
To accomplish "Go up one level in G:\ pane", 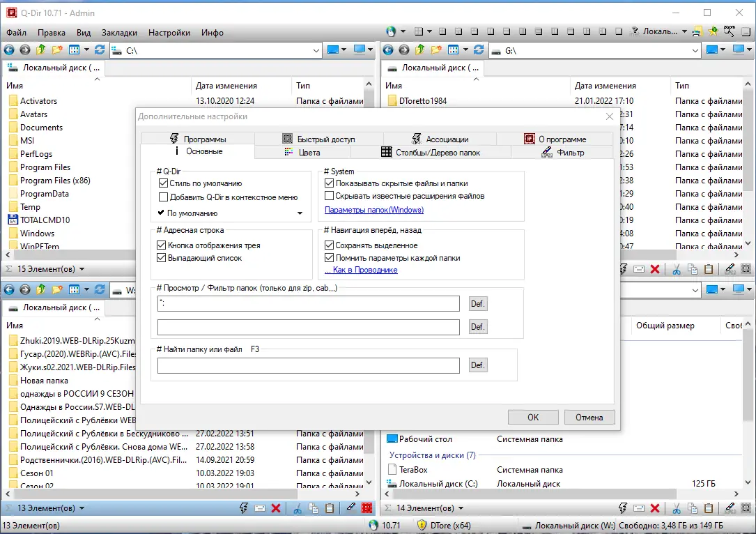I will (x=420, y=49).
